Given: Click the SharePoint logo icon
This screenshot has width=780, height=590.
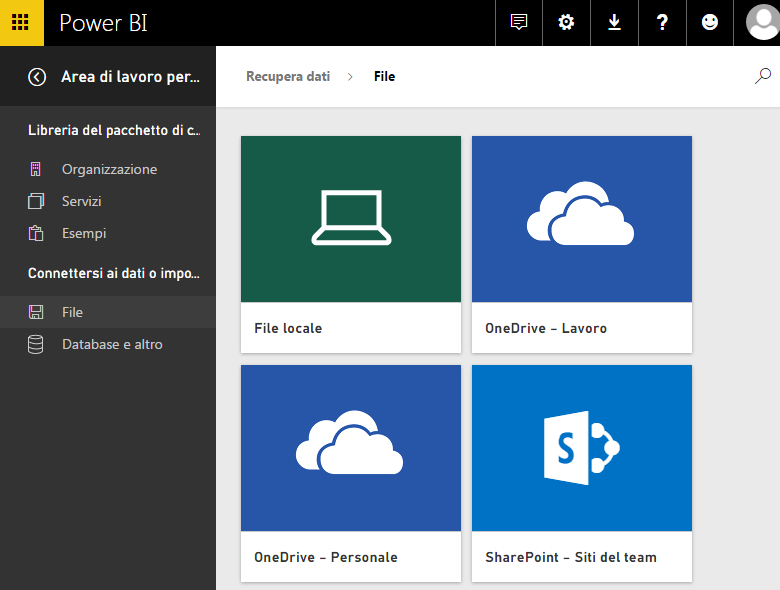Looking at the screenshot, I should 582,448.
